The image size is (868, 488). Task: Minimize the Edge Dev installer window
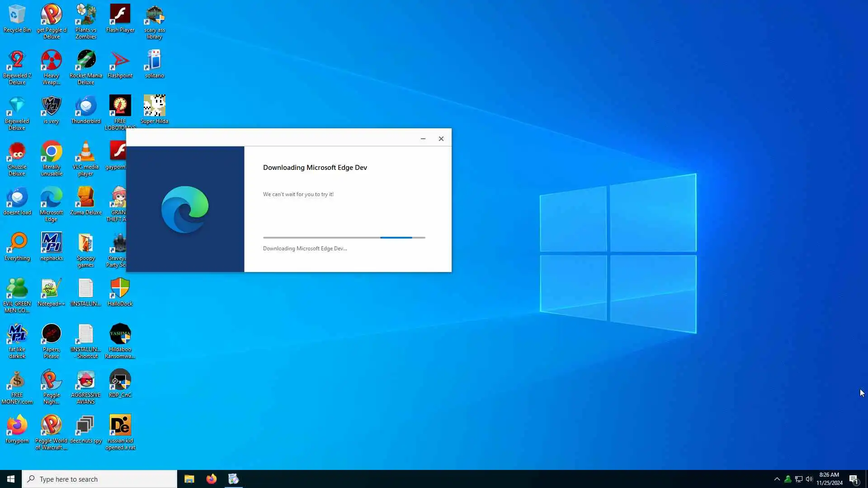pos(423,139)
